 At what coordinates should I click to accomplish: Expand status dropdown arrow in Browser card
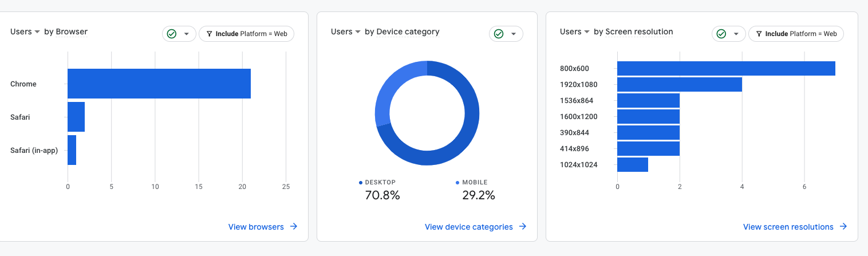click(x=187, y=34)
